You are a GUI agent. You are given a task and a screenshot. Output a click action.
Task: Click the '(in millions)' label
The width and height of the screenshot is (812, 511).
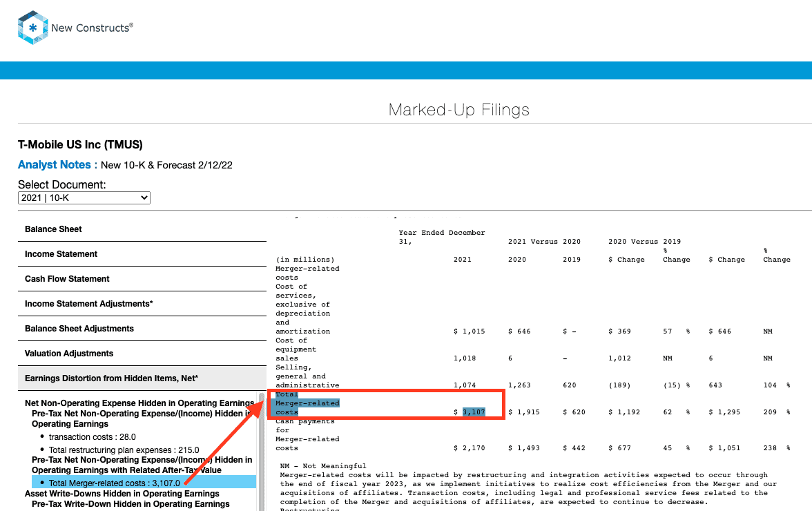coord(305,260)
